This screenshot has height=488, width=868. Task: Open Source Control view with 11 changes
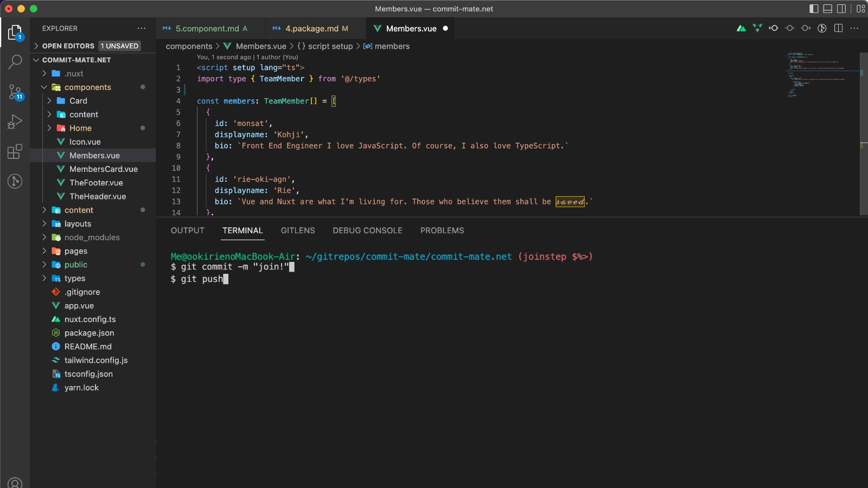click(15, 92)
